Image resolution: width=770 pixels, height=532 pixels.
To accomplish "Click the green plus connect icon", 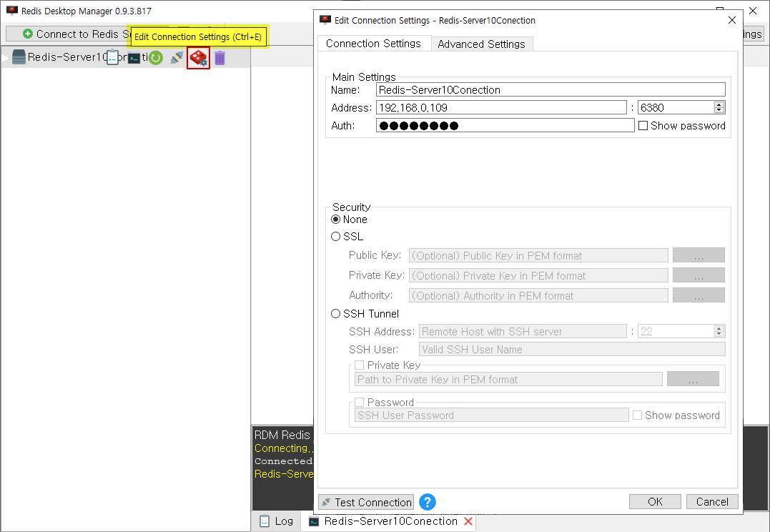I will pyautogui.click(x=27, y=34).
